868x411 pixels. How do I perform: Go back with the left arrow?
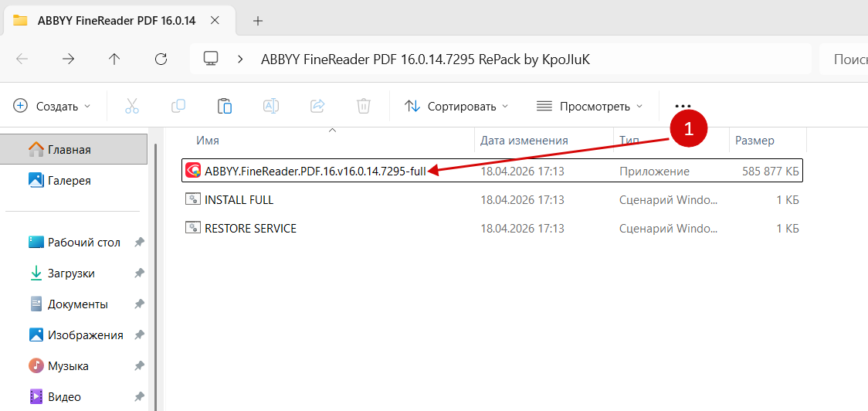[x=22, y=59]
